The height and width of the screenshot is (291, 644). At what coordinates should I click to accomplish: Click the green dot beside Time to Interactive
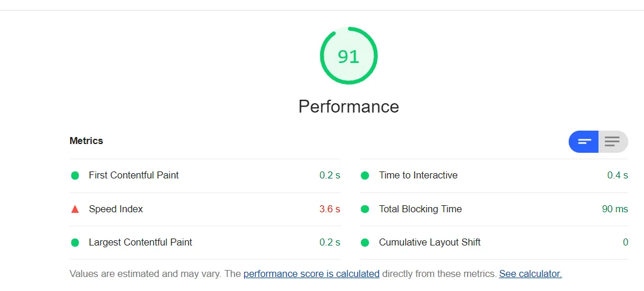pos(365,176)
